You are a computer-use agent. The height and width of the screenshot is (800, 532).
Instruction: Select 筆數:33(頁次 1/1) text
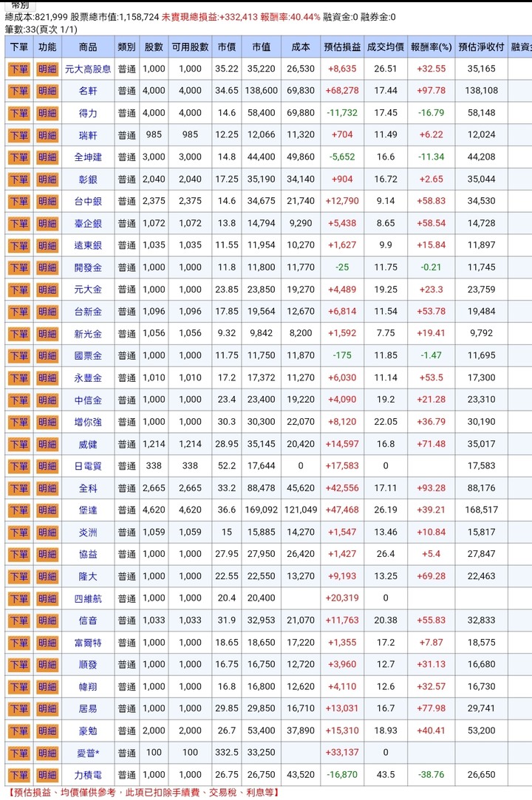tap(41, 30)
